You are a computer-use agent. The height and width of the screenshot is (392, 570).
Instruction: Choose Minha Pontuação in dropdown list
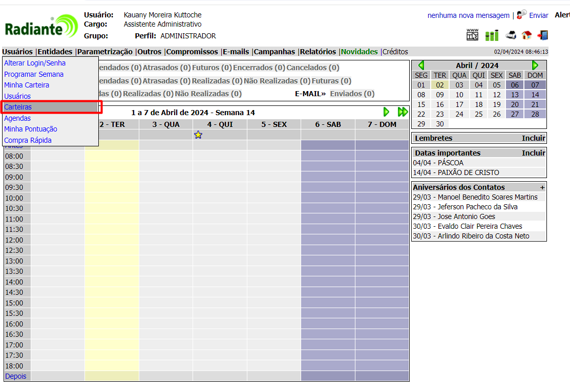(31, 129)
